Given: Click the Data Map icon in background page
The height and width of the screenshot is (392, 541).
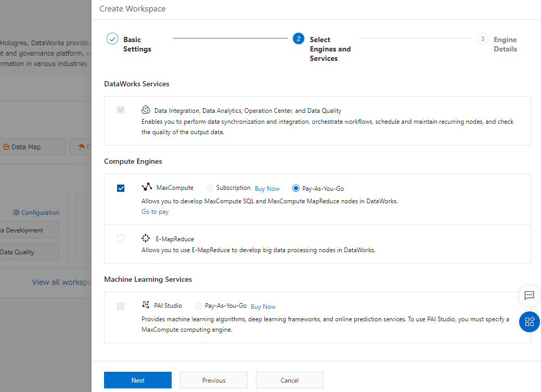Looking at the screenshot, I should [x=6, y=147].
